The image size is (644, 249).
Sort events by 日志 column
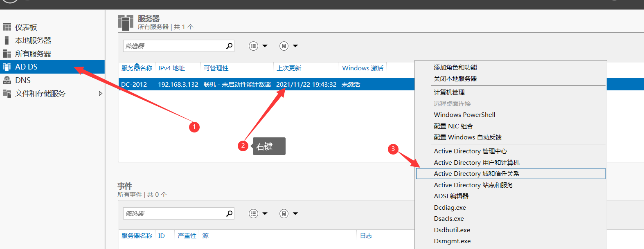click(x=366, y=236)
